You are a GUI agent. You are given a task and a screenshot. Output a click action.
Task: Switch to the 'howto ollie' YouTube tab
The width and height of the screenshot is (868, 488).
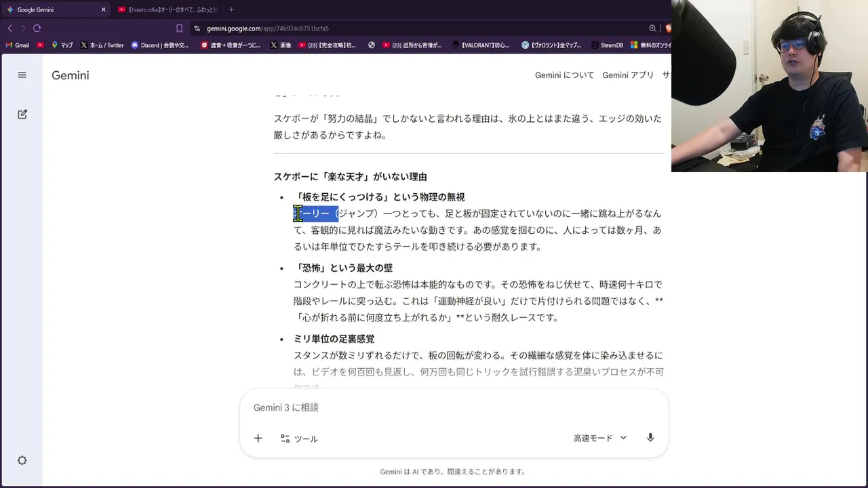click(167, 9)
